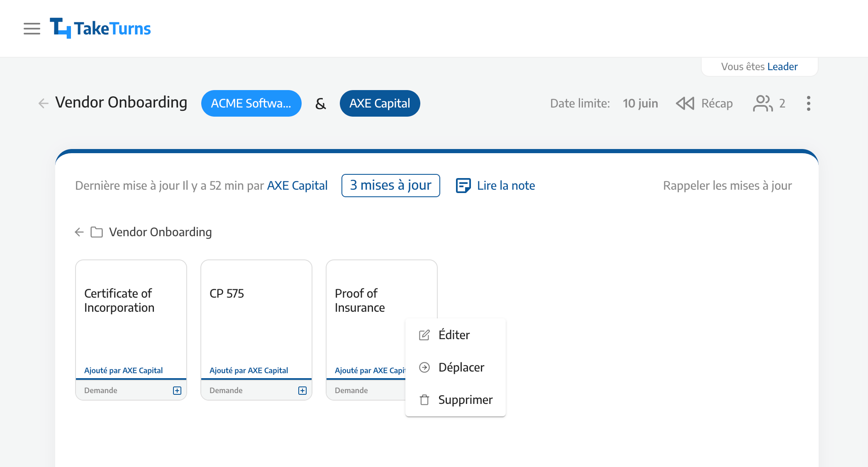Click Rappeler les mises à jour
Screen dimensions: 868x467
click(727, 186)
